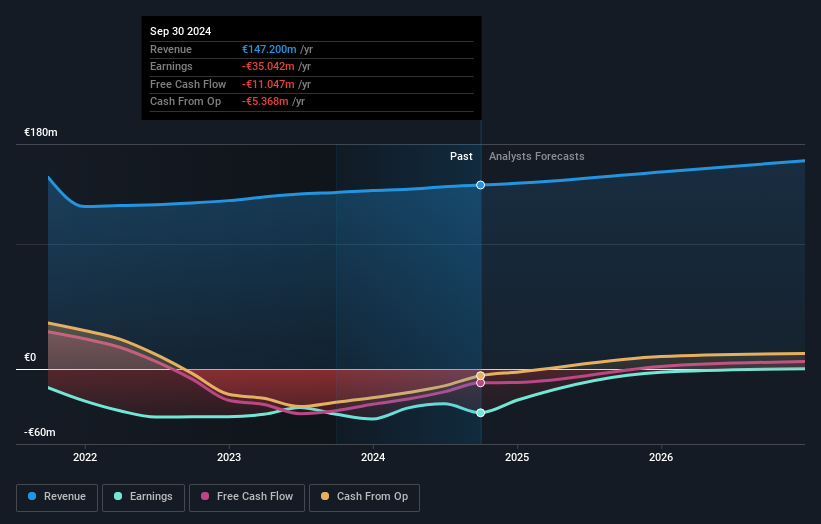Toggle the Earnings legend series
This screenshot has width=821, height=524.
[143, 497]
